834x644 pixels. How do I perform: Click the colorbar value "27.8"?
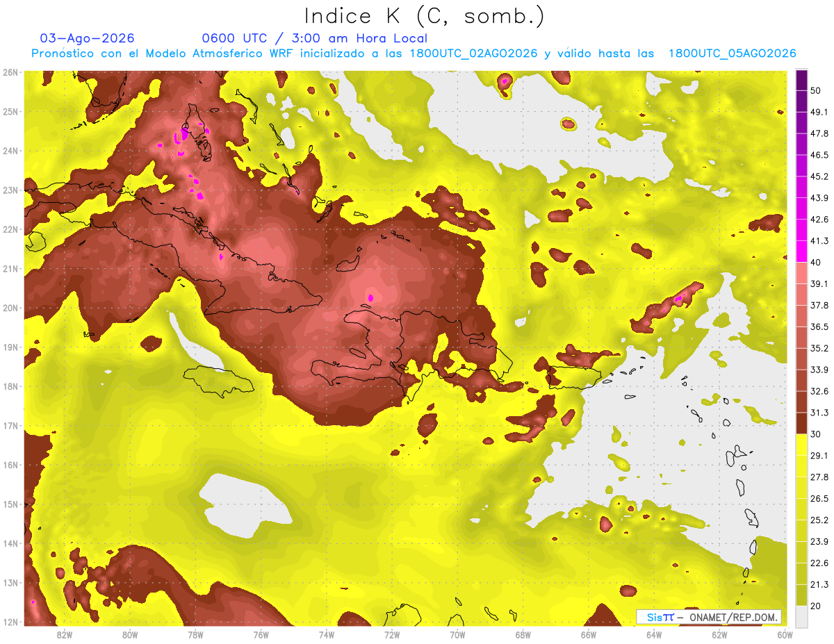tap(819, 477)
